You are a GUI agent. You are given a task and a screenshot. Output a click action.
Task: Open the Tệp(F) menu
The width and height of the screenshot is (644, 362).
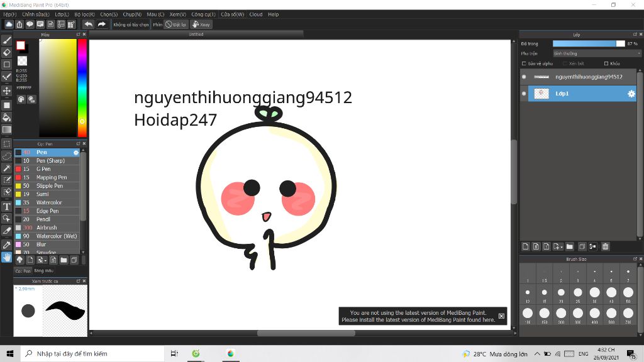coord(10,14)
